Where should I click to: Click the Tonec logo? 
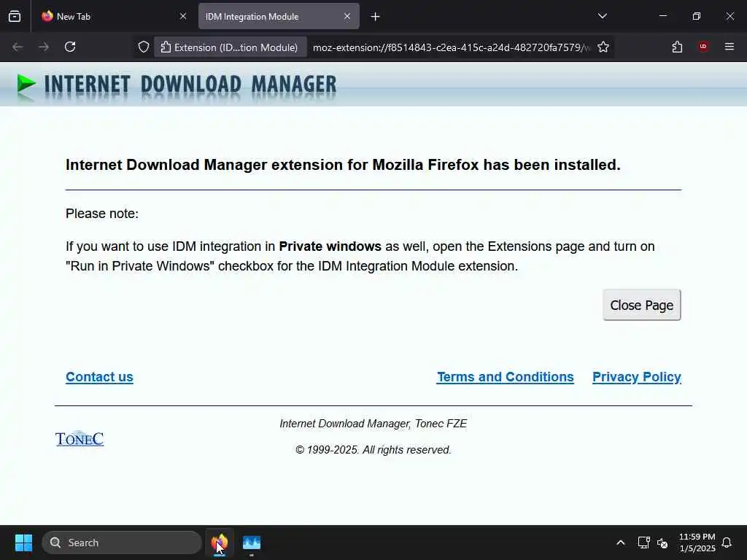80,438
